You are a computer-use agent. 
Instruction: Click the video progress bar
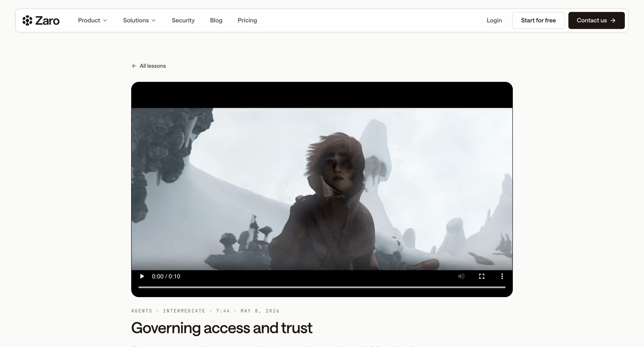[x=322, y=287]
